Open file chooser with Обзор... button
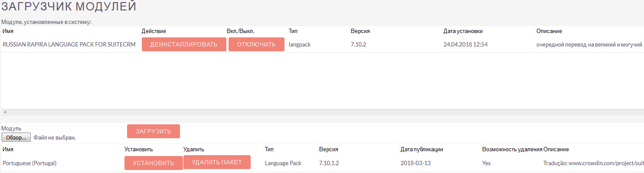 point(16,137)
